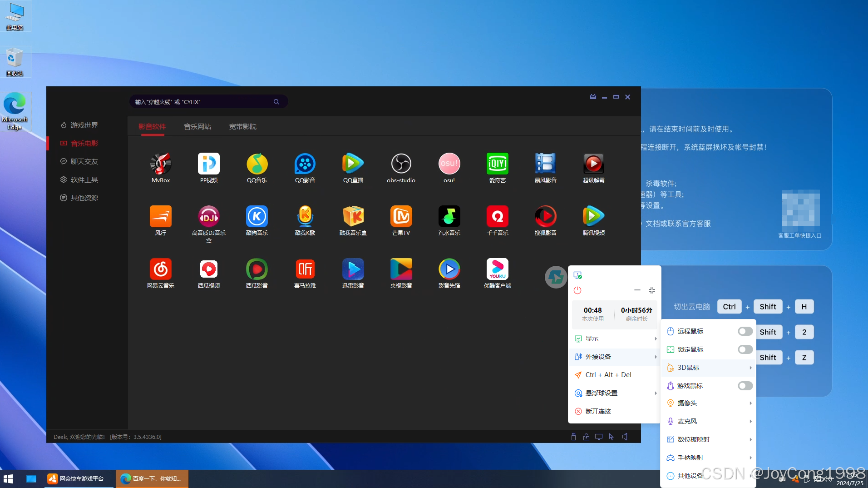Launch 芒果TV app
Viewport: 868px width, 488px height.
pos(401,220)
